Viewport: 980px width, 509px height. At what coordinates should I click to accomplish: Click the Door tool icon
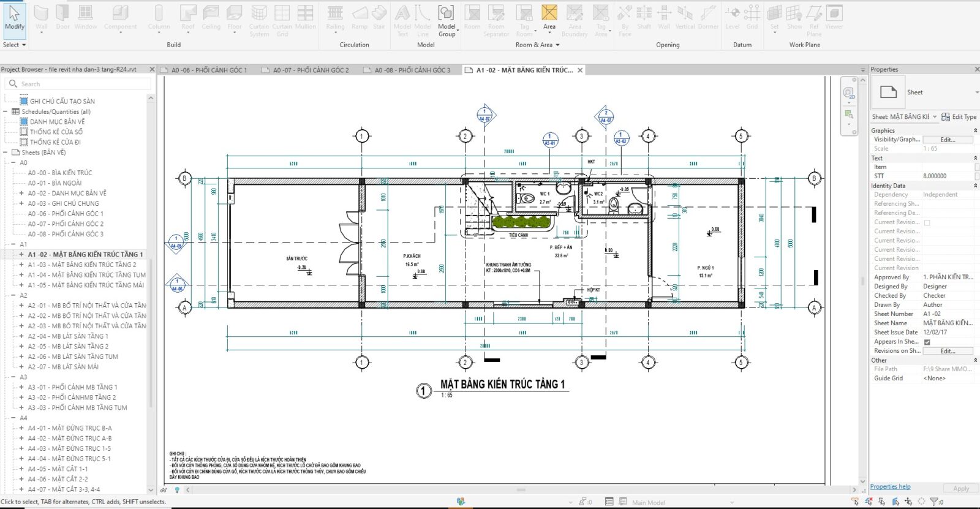click(62, 13)
